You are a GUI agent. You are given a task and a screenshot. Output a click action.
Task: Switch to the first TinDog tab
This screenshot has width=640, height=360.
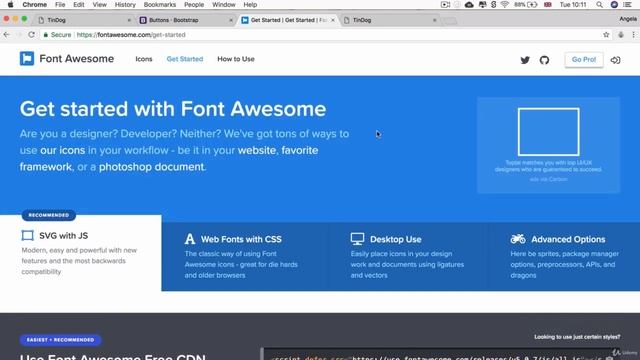[84, 20]
